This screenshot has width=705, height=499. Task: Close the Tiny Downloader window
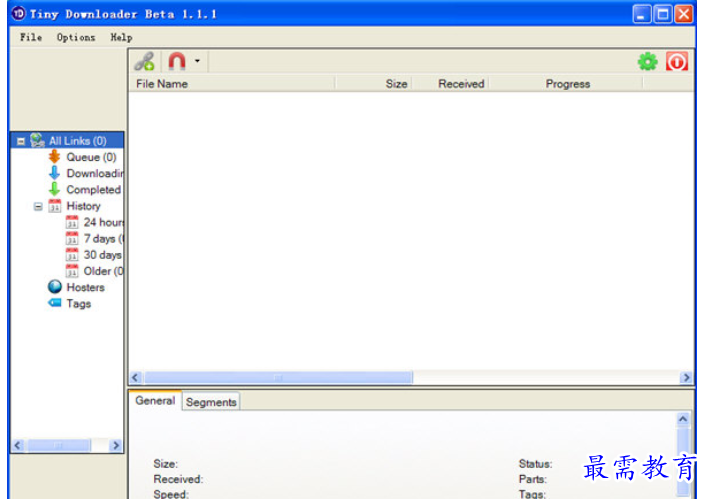(684, 13)
